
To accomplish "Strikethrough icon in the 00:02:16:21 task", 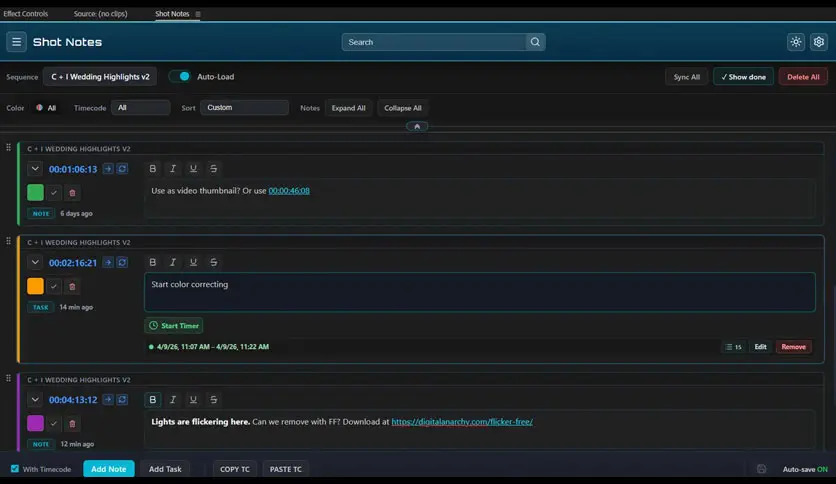I will 213,262.
